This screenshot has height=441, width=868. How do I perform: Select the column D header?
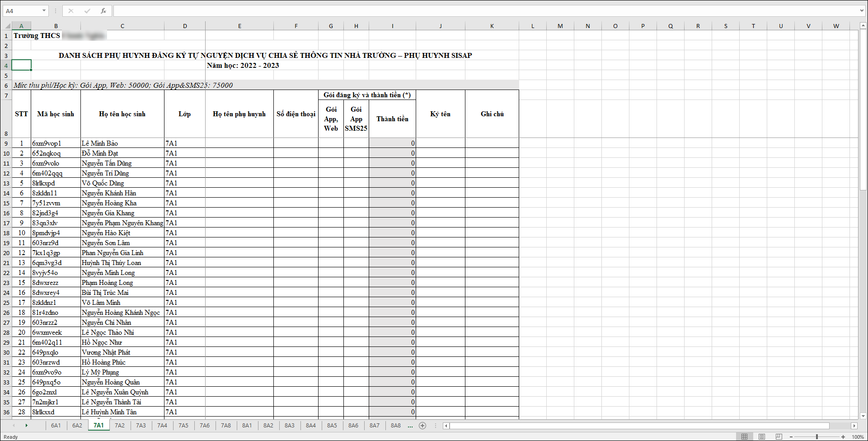pos(185,26)
